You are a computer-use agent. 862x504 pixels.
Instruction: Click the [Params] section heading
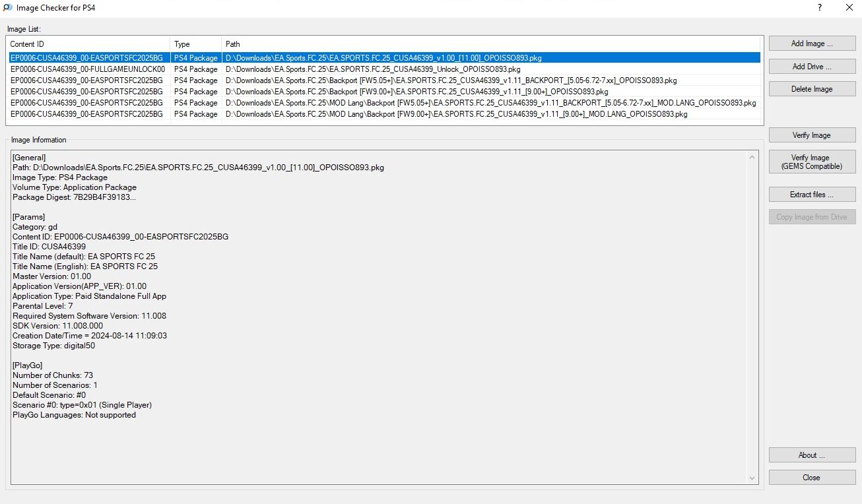(28, 217)
